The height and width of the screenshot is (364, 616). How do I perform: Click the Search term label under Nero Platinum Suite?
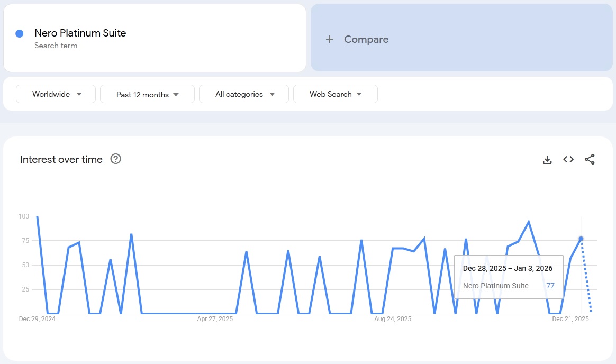(56, 45)
